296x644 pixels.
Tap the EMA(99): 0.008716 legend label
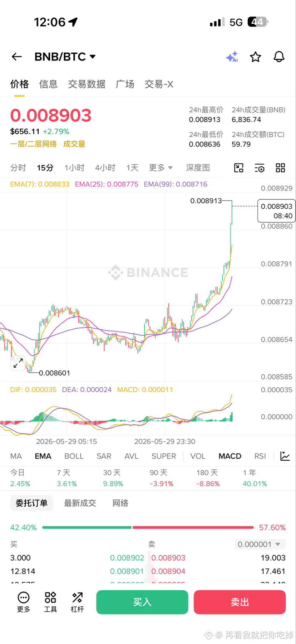pyautogui.click(x=176, y=184)
